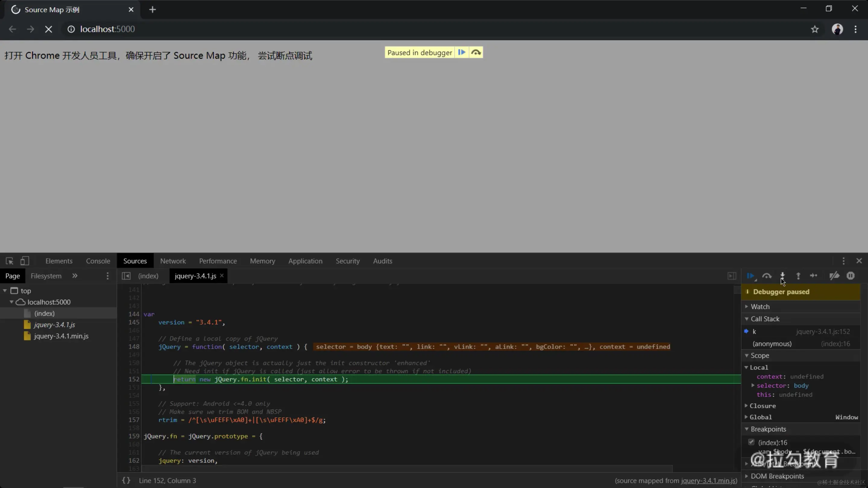Step into next function call

pos(782,276)
